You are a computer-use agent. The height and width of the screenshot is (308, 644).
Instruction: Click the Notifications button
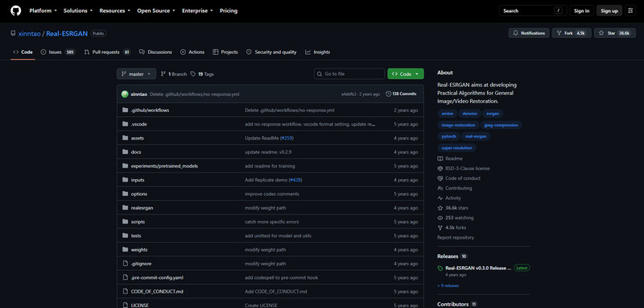(529, 33)
